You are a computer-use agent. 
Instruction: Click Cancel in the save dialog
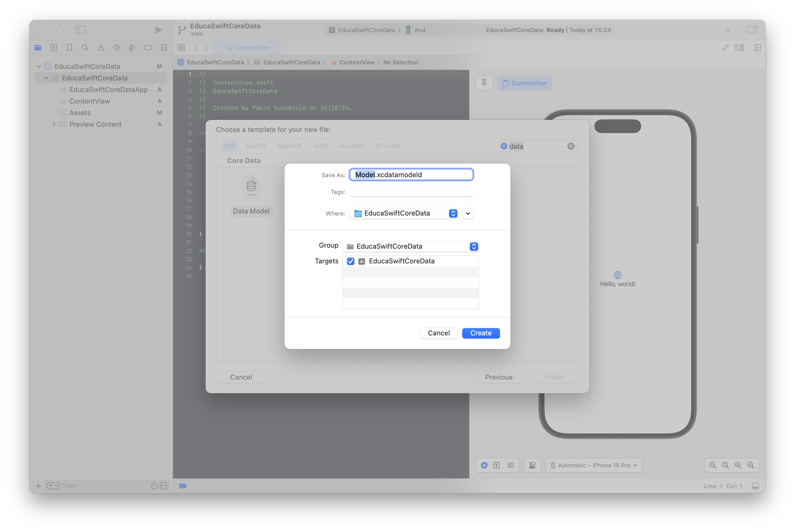(439, 333)
